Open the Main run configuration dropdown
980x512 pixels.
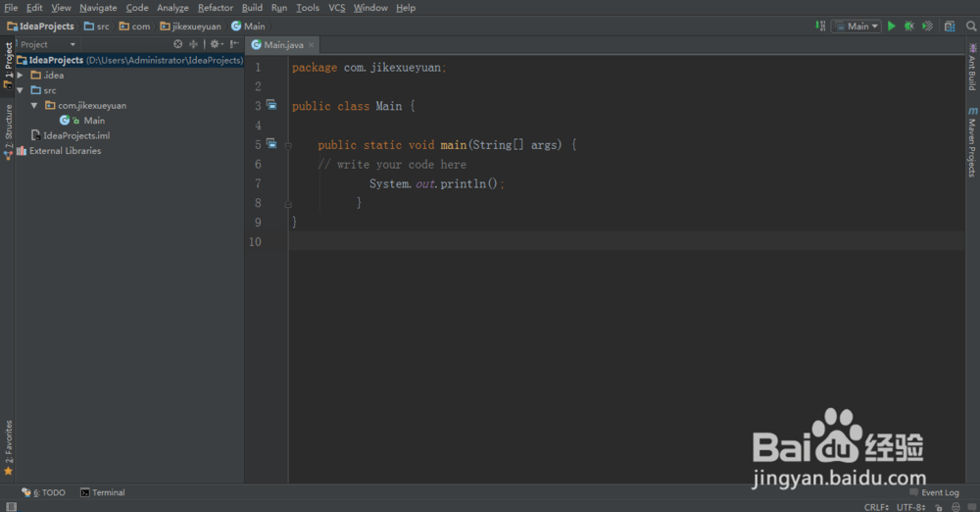[x=857, y=26]
